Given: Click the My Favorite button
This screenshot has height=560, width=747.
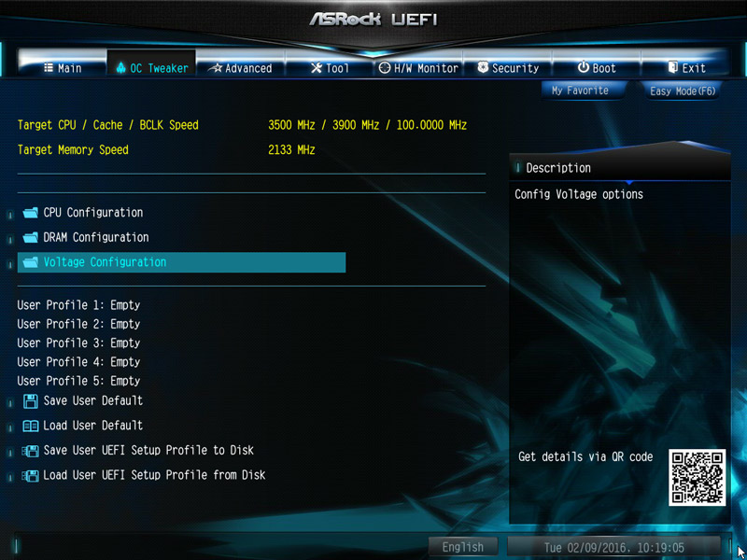Looking at the screenshot, I should tap(583, 91).
